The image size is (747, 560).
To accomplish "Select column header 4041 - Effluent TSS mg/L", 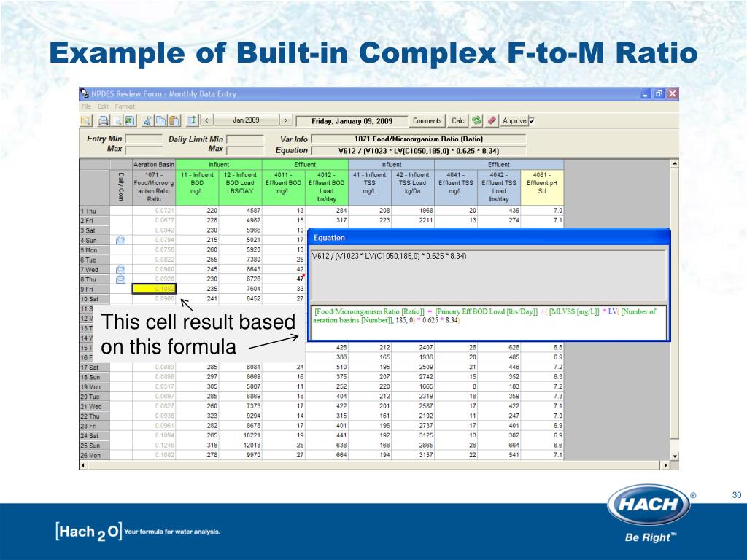I will coord(456,187).
